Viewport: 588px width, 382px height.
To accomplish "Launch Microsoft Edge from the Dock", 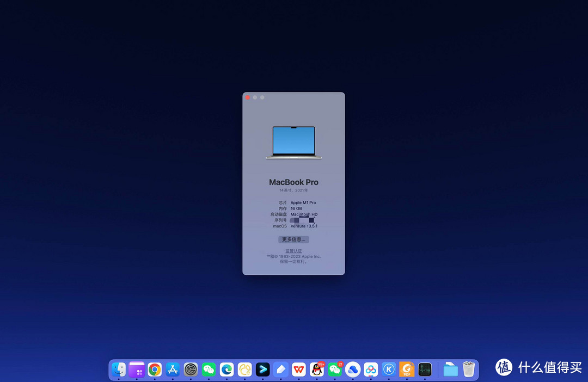I will (x=227, y=369).
